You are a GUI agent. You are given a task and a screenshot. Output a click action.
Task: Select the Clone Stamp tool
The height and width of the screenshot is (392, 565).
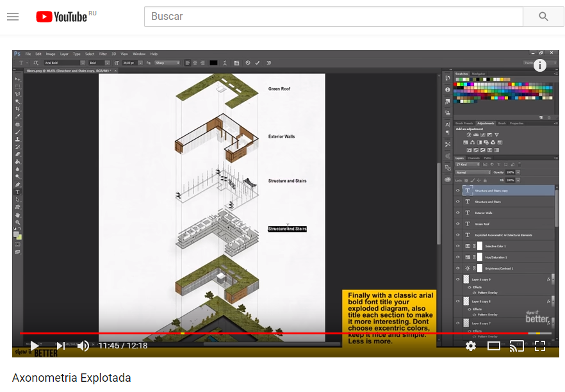coord(17,139)
